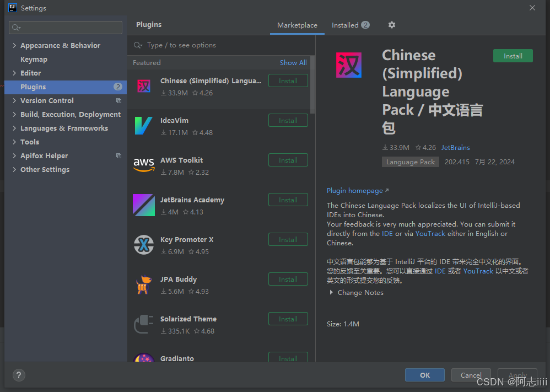Install the Solarized Theme plugin
The width and height of the screenshot is (550, 392).
click(x=288, y=319)
